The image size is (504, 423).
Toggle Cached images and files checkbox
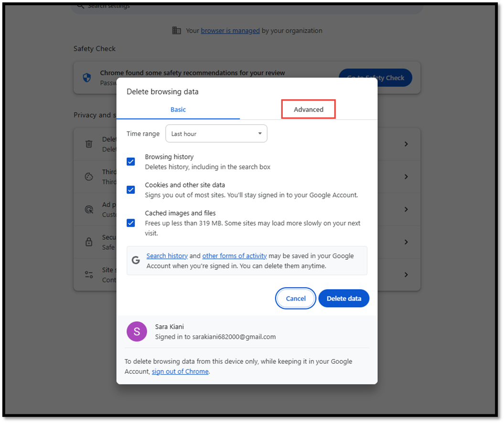(131, 222)
